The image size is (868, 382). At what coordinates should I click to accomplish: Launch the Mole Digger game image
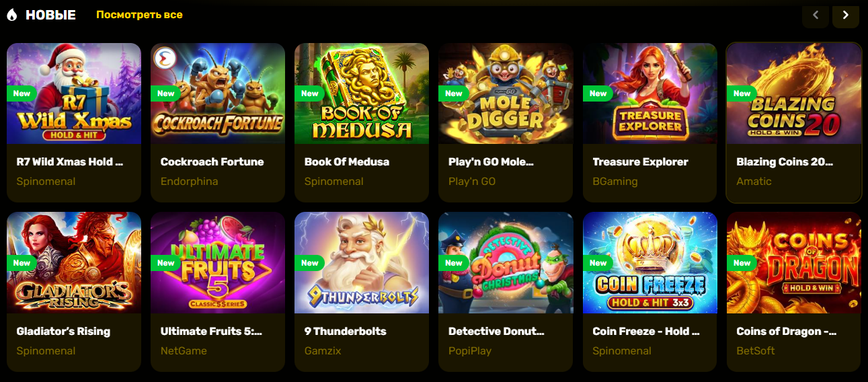point(506,93)
